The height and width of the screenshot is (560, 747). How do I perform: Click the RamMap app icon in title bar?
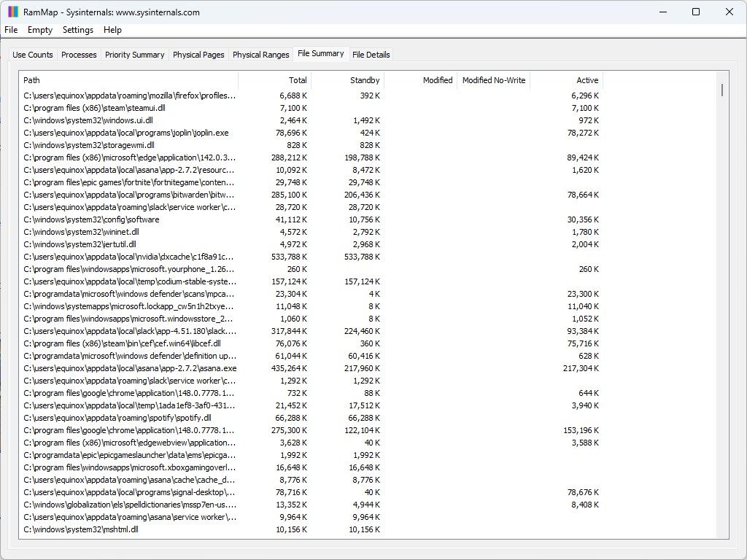(x=13, y=12)
